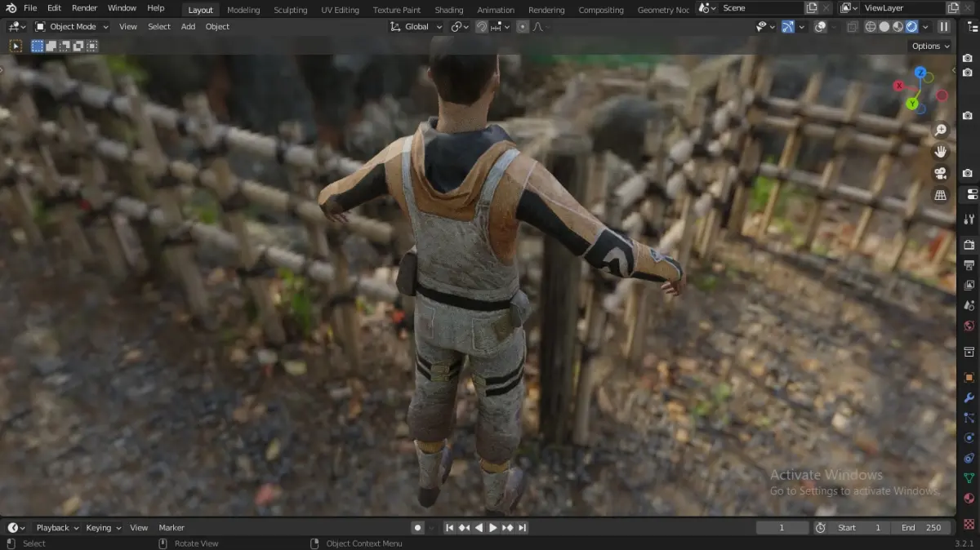The height and width of the screenshot is (550, 980).
Task: Open the Tool properties tab (wrench-screwdriver icon)
Action: (969, 220)
